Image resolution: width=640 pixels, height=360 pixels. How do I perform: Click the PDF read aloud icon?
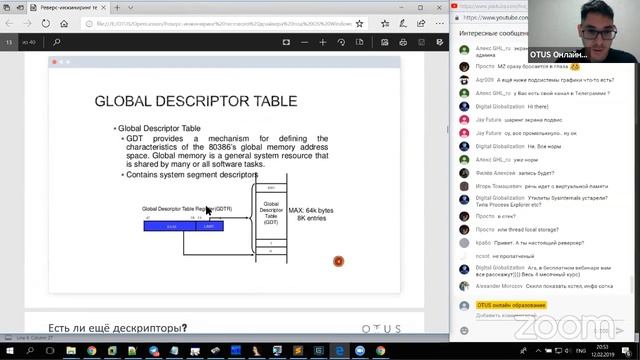(384, 42)
